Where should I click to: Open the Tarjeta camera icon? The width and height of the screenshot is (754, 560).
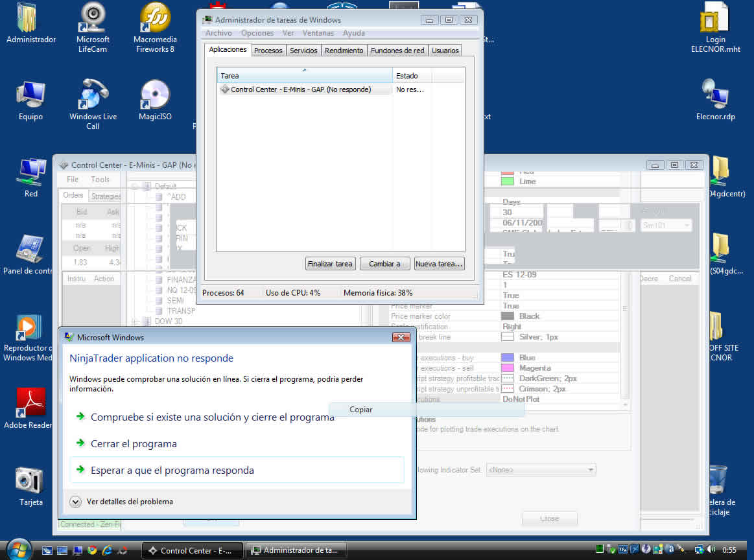30,486
